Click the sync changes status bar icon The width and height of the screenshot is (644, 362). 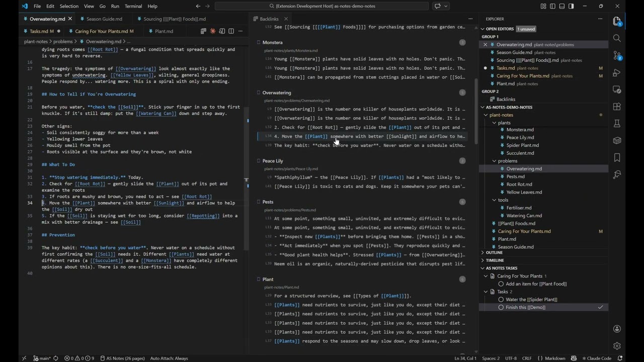click(x=55, y=358)
